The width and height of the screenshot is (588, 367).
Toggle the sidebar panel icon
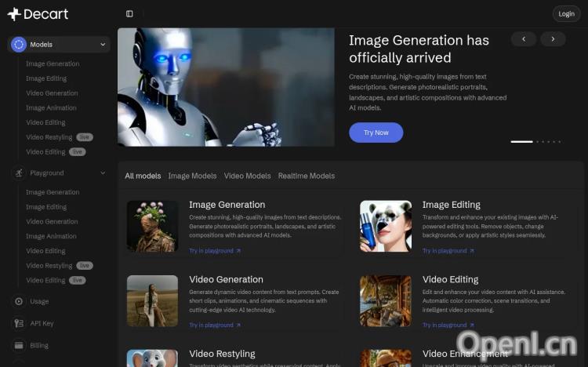(x=129, y=14)
